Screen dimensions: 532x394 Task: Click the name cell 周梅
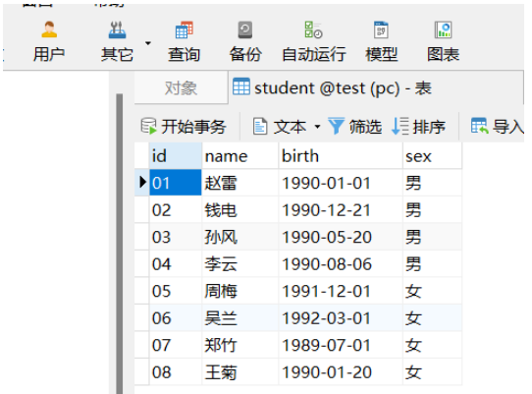tap(239, 291)
